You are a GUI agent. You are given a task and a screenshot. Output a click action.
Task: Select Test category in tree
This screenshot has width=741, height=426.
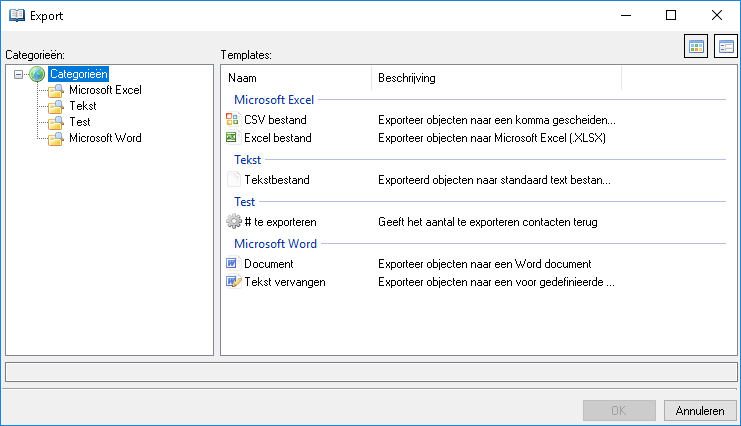(80, 122)
